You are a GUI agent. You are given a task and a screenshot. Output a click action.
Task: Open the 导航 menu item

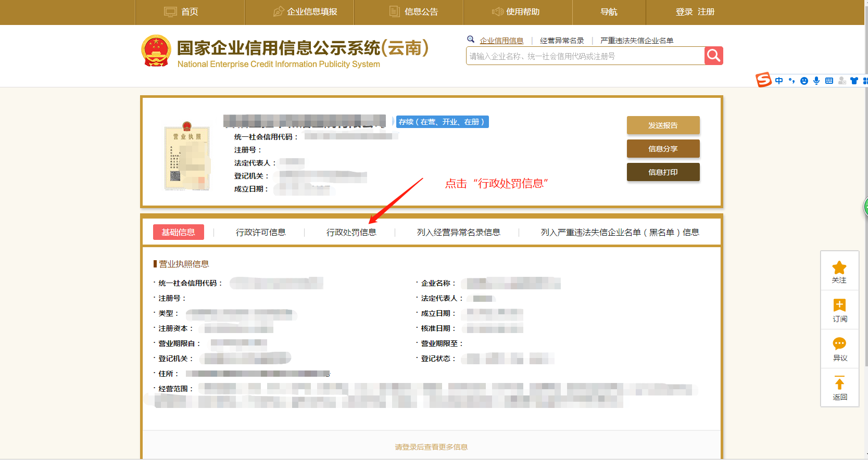pos(609,11)
